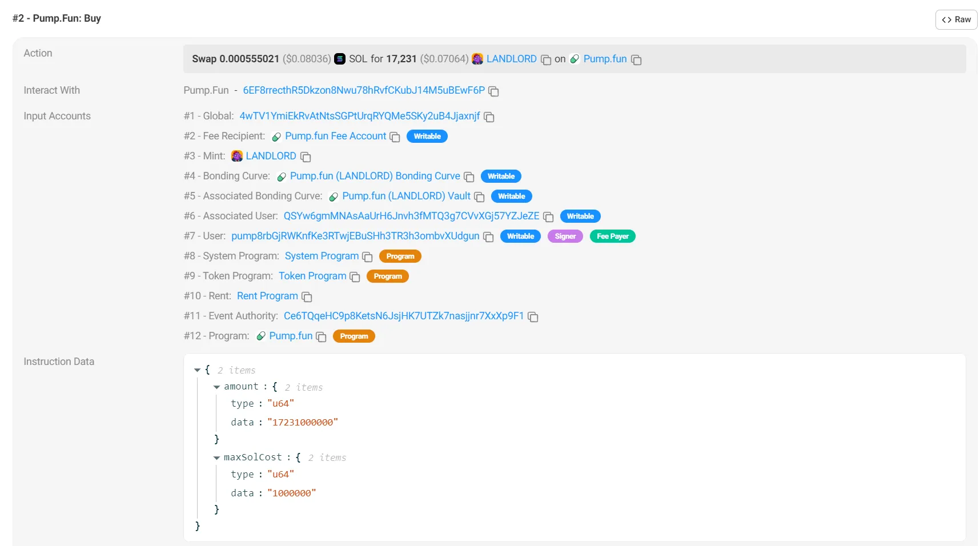Select the amount data value "17231000000"

click(303, 423)
